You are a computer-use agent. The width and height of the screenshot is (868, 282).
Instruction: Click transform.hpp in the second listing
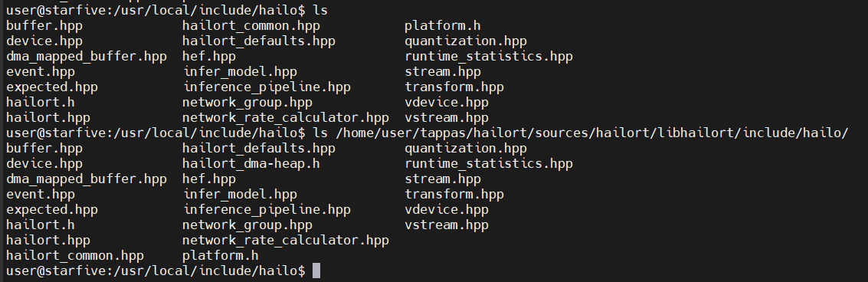[x=454, y=195]
